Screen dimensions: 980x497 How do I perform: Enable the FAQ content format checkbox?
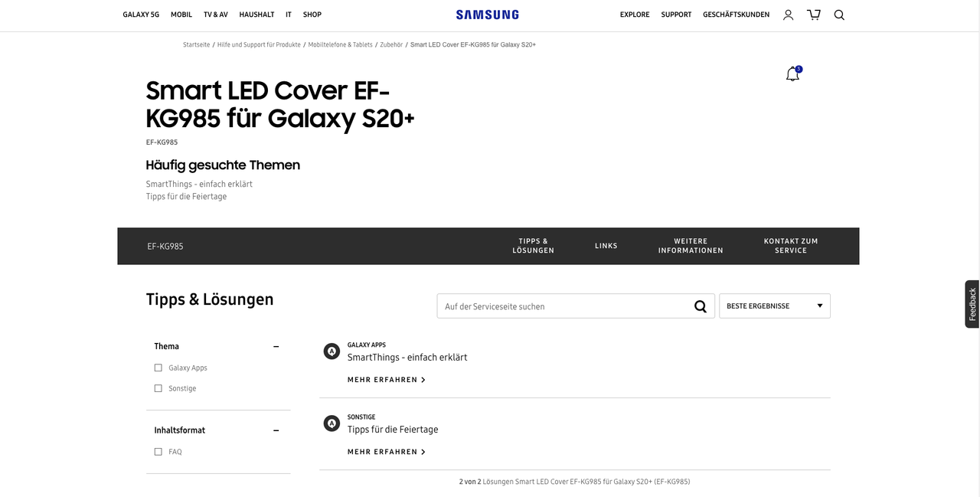[x=158, y=452]
